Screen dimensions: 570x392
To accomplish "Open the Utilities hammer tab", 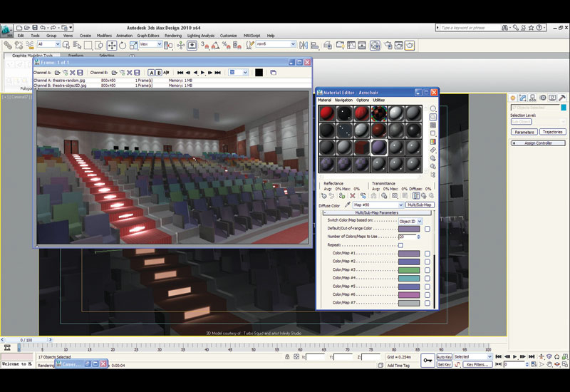I will [x=562, y=98].
